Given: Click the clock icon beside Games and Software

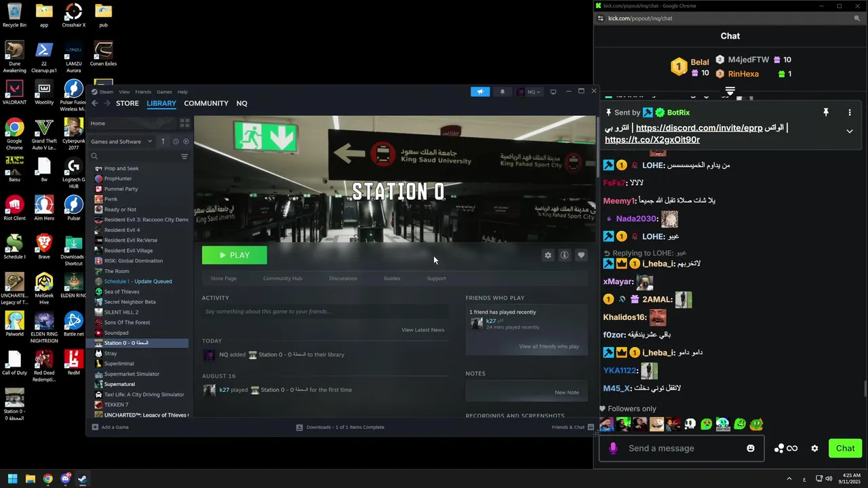Looking at the screenshot, I should point(176,141).
